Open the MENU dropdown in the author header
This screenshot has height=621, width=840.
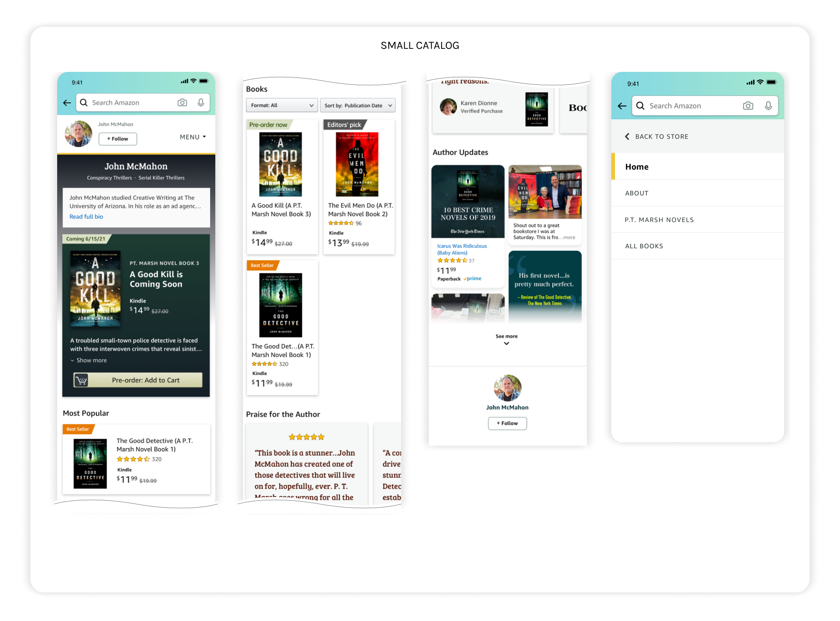pos(193,137)
